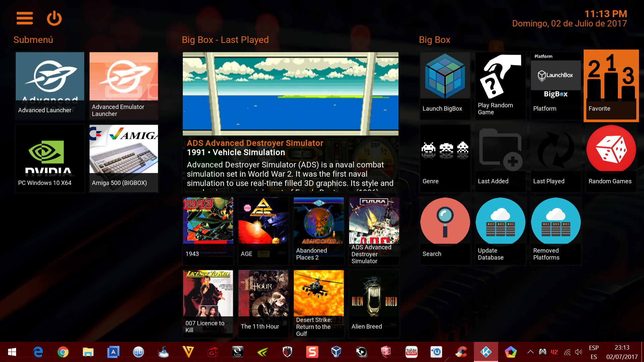
Task: Select The 11th Hour game cover
Action: pyautogui.click(x=263, y=304)
